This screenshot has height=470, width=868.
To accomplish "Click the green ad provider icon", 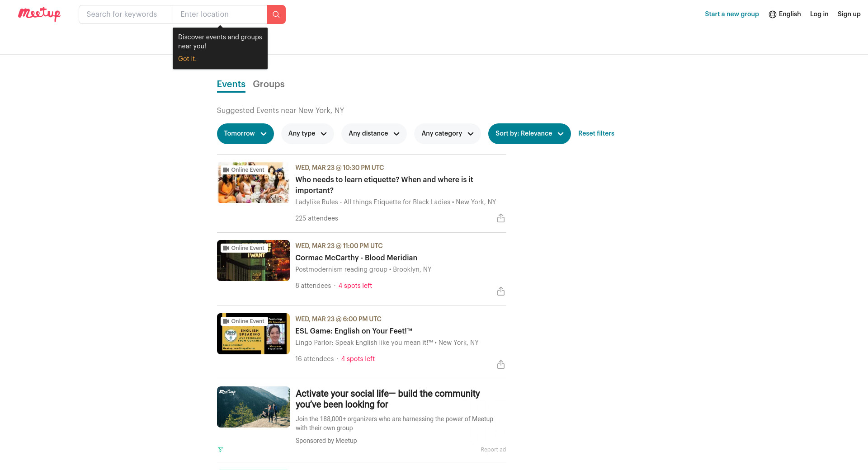I will coord(220,450).
